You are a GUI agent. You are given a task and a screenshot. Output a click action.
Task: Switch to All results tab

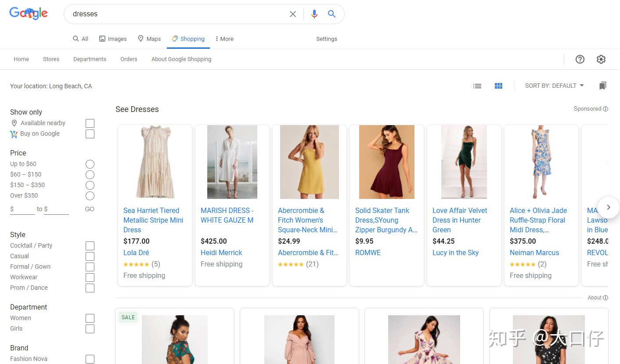81,39
